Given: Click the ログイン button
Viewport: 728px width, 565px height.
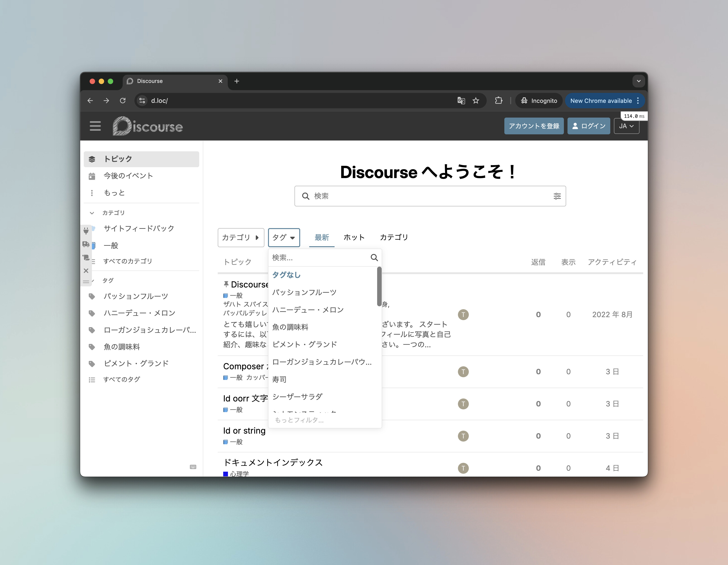Looking at the screenshot, I should (589, 126).
